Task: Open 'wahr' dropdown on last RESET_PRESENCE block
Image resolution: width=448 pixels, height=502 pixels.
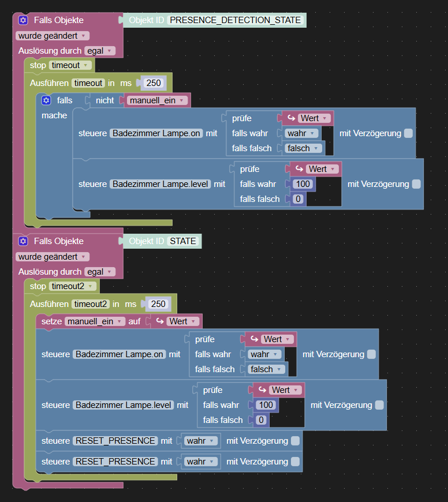Action: click(201, 462)
